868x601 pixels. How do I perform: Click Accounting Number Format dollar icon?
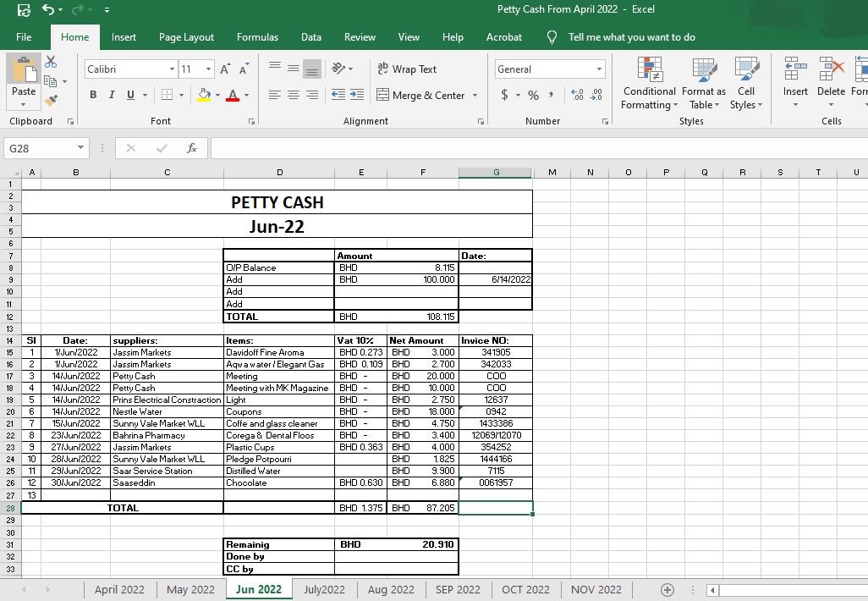[x=504, y=95]
